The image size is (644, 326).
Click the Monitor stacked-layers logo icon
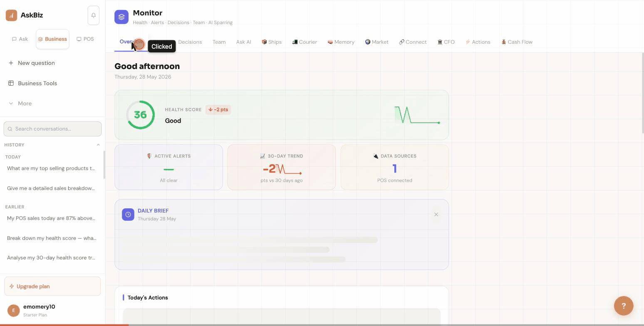coord(121,17)
